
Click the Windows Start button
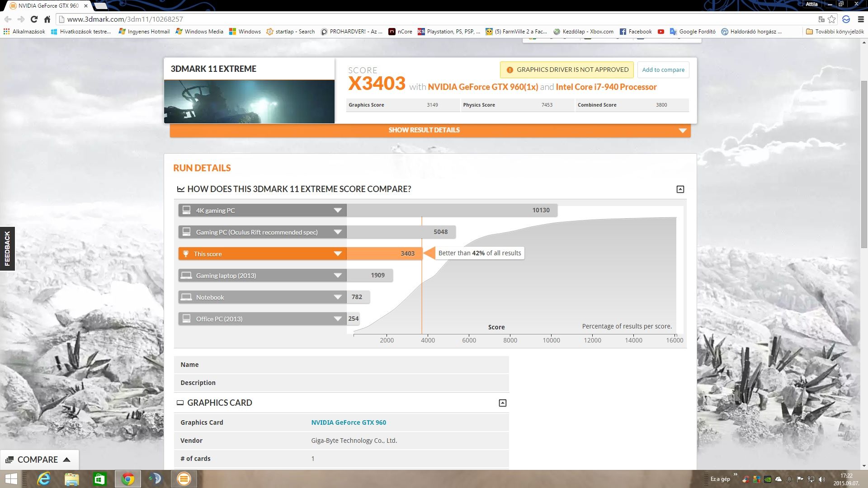[x=11, y=479]
